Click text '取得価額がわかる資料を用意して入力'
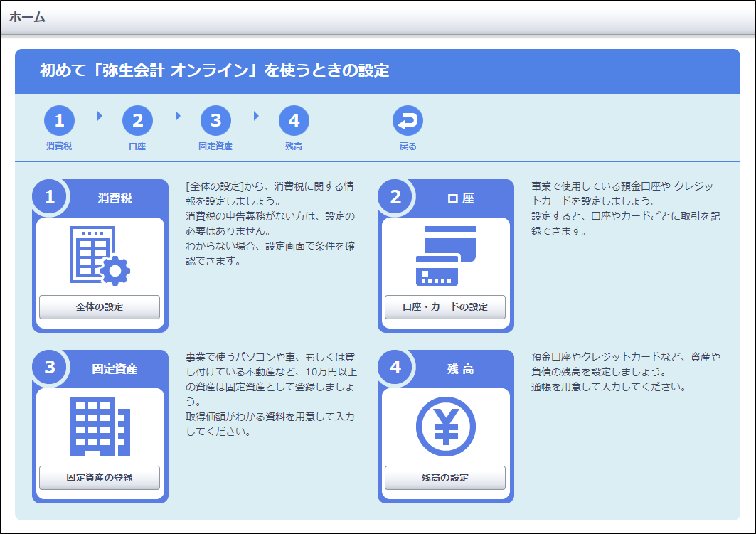 point(270,417)
